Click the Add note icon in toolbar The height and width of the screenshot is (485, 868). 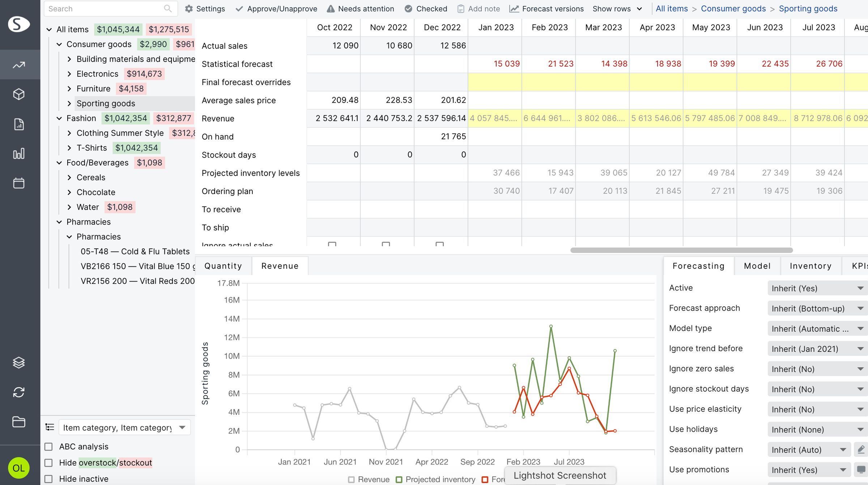[x=461, y=8]
